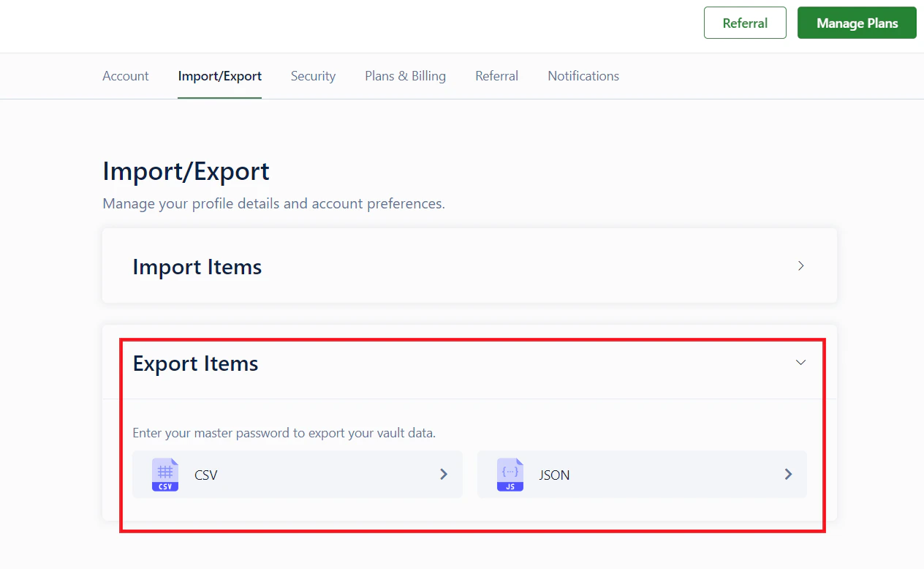Click the CSV file format icon
The width and height of the screenshot is (924, 569).
[x=165, y=474]
